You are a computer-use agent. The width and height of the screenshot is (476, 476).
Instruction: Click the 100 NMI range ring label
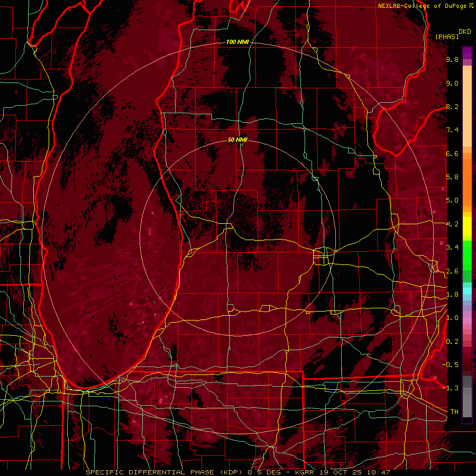[x=237, y=42]
